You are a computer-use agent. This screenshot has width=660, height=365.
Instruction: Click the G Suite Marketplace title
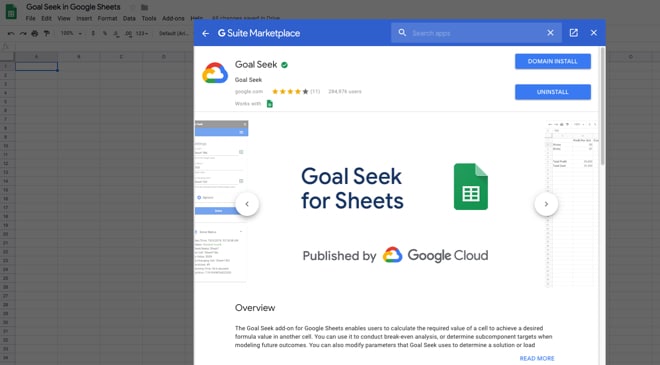[x=259, y=33]
